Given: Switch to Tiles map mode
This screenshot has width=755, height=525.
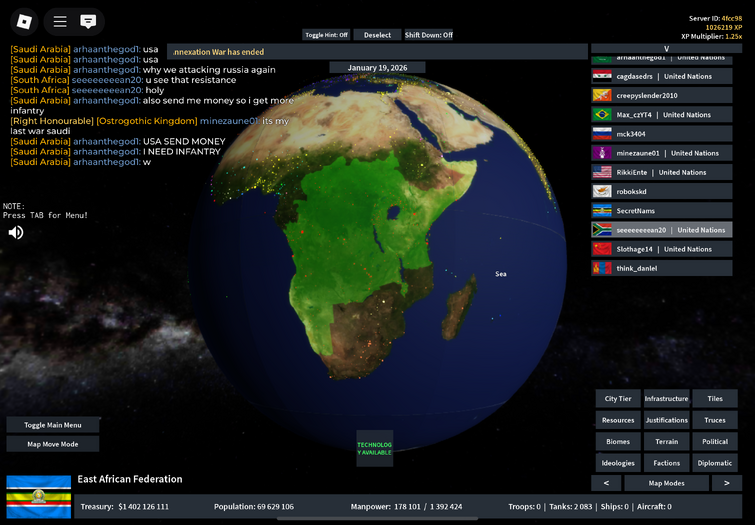Looking at the screenshot, I should click(715, 399).
